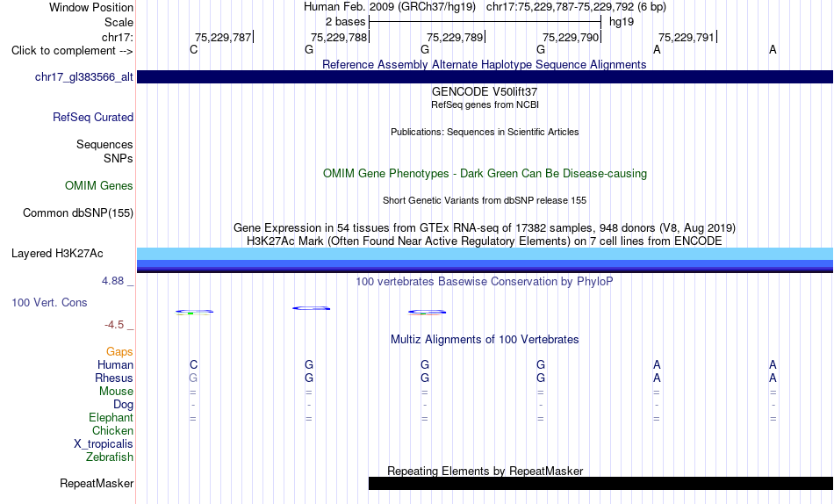
Task: Click position label 75,229,789
Action: pyautogui.click(x=455, y=37)
